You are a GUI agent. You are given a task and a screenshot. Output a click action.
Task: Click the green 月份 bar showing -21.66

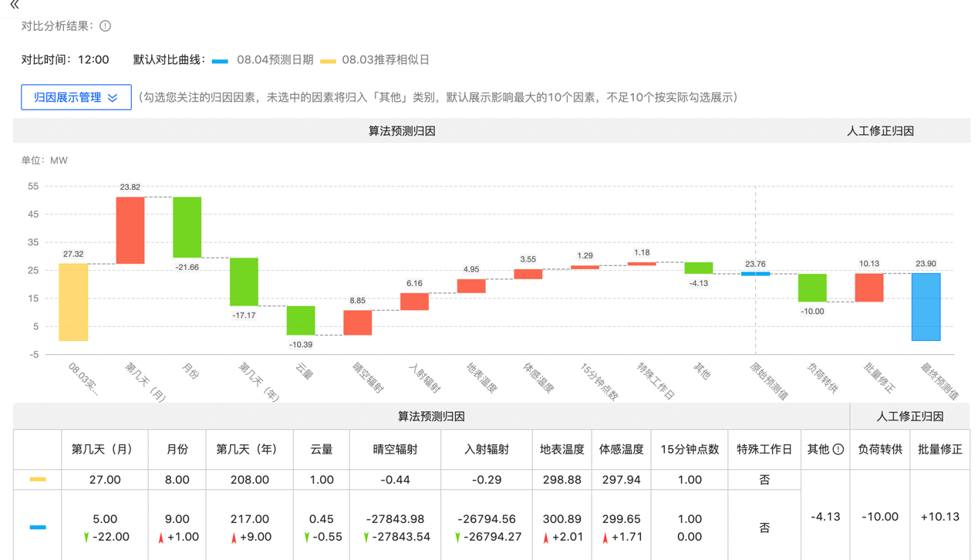[187, 227]
